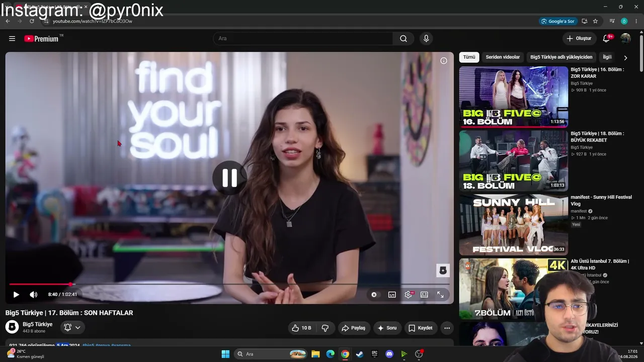Show the video info card icon
This screenshot has height=362, width=644.
pos(444,61)
